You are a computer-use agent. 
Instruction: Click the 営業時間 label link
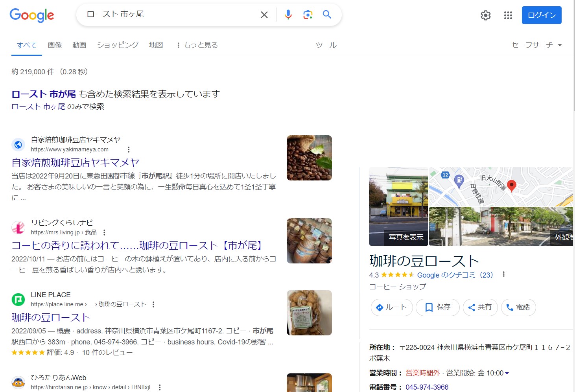click(383, 373)
